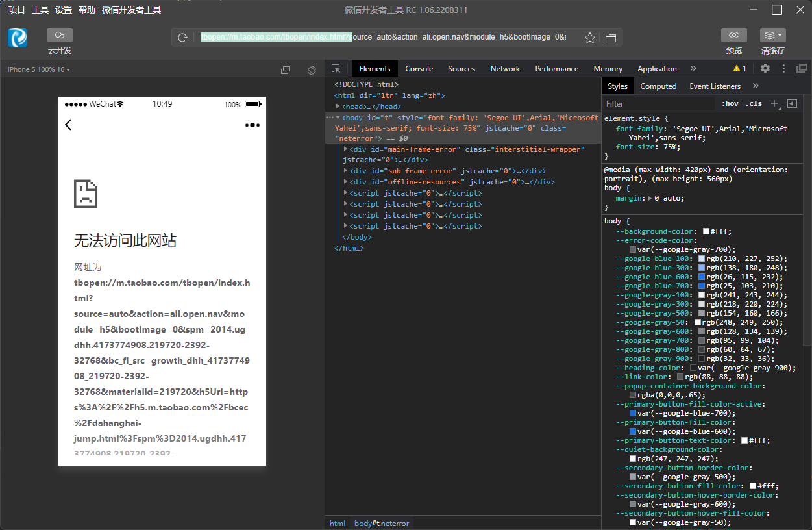Show more Styles pane tabs

[x=756, y=86]
